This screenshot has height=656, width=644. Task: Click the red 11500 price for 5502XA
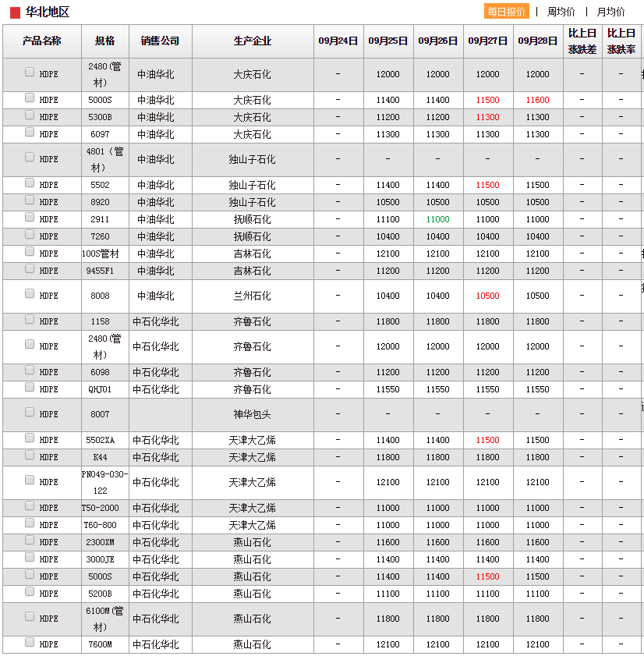pos(487,440)
